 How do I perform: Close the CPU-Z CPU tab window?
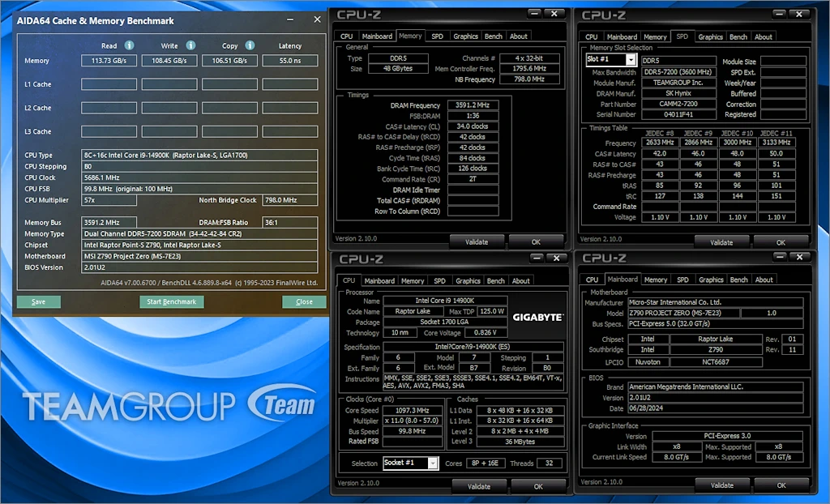point(556,258)
